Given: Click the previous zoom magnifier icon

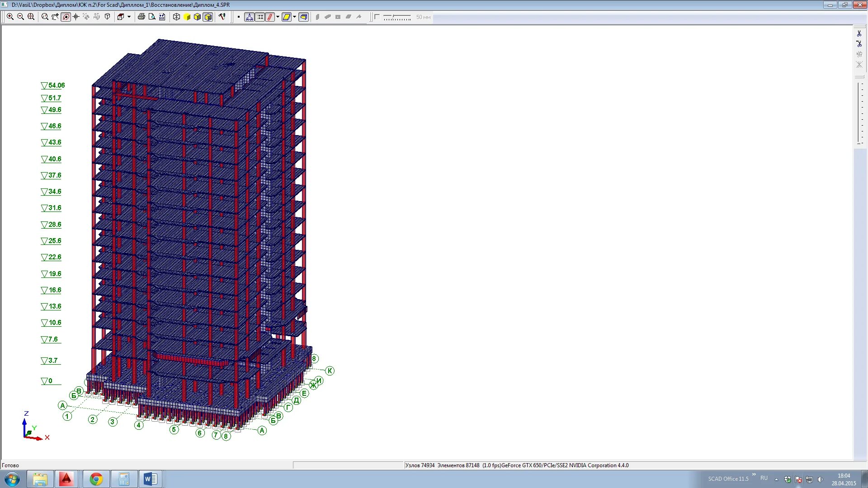Looking at the screenshot, I should coord(45,17).
